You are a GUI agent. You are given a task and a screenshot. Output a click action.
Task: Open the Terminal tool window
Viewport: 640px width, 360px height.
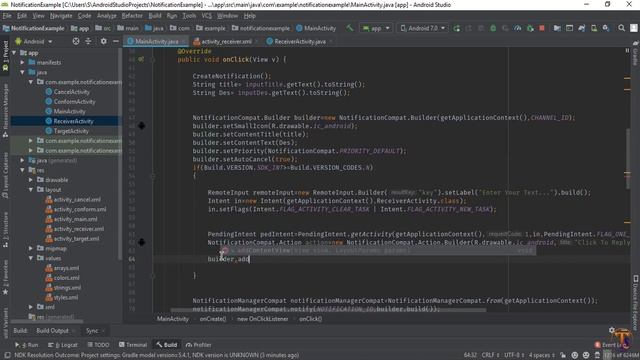(133, 345)
